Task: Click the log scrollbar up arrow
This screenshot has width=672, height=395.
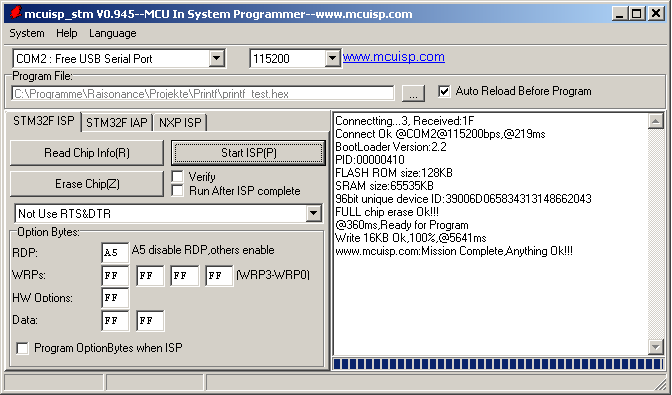Action: (656, 121)
